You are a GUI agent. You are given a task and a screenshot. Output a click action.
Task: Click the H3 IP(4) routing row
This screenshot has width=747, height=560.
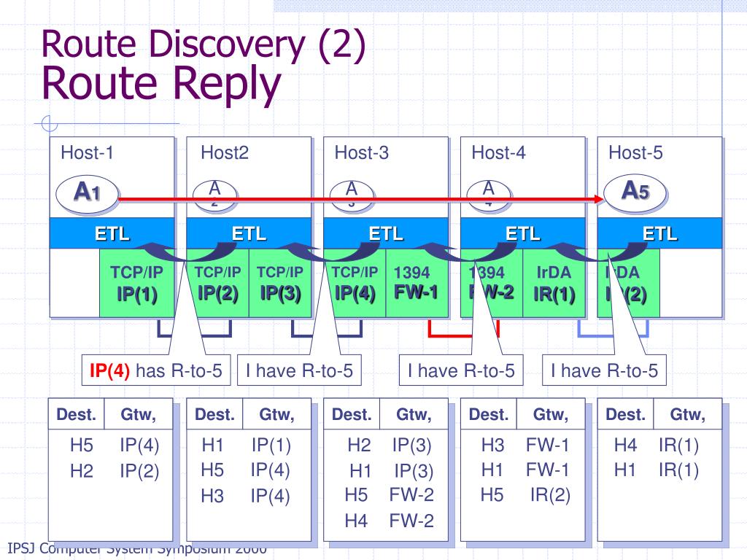[x=245, y=496]
